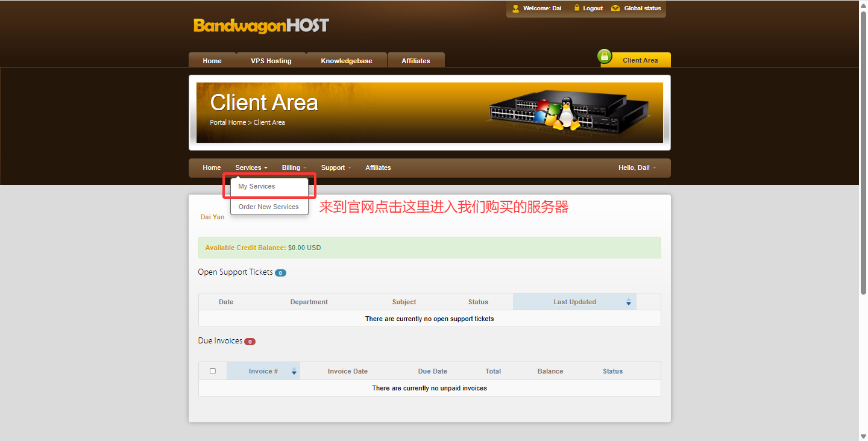The width and height of the screenshot is (868, 441).
Task: Switch to the Knowledgebase tab
Action: (x=346, y=61)
